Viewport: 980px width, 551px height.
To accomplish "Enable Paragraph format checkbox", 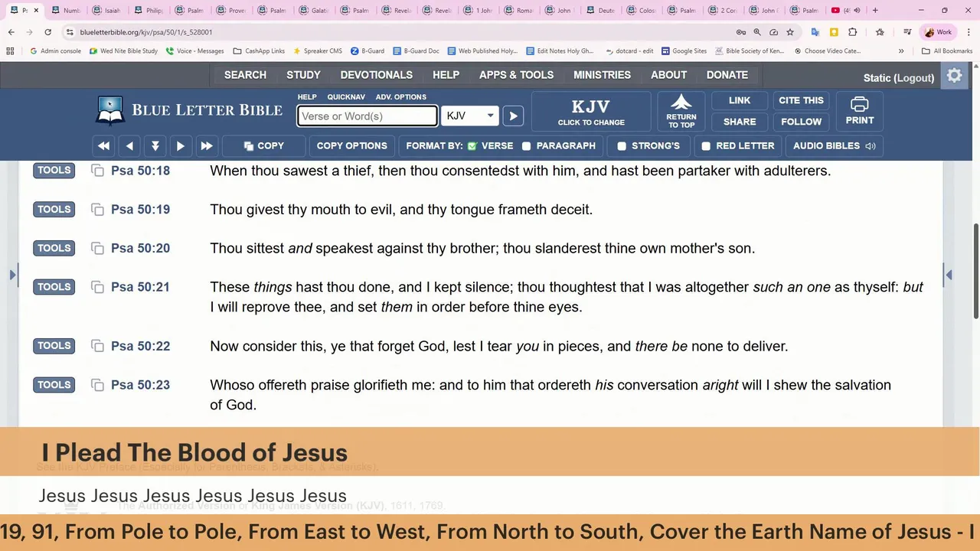I will (x=526, y=146).
